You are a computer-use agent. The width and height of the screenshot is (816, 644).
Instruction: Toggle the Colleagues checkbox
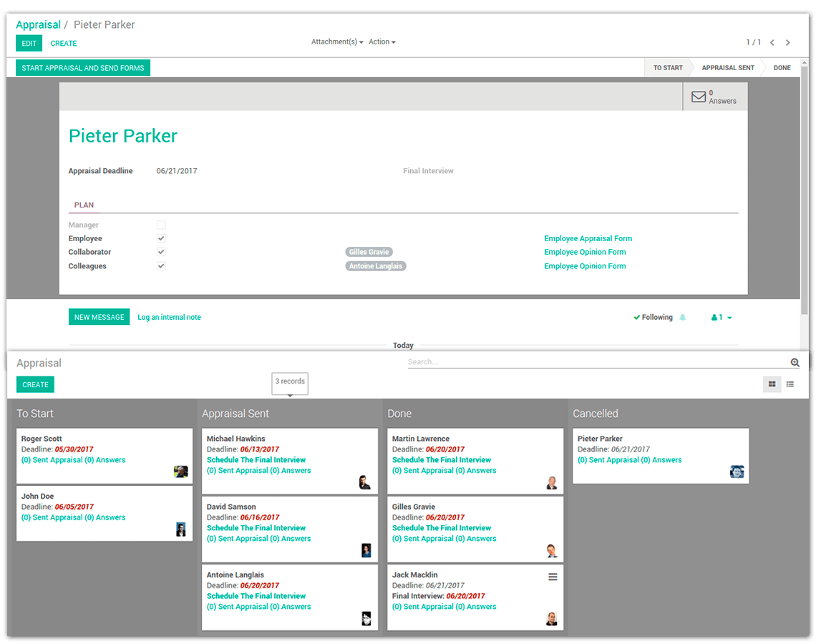click(161, 266)
